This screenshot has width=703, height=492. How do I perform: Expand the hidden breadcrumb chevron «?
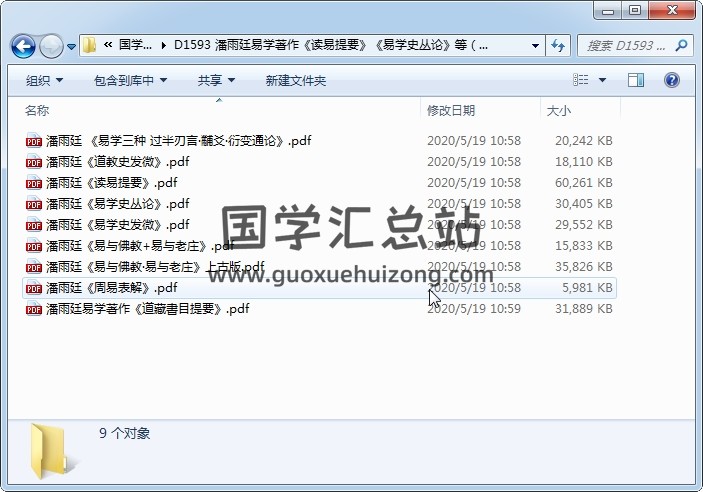coord(108,44)
